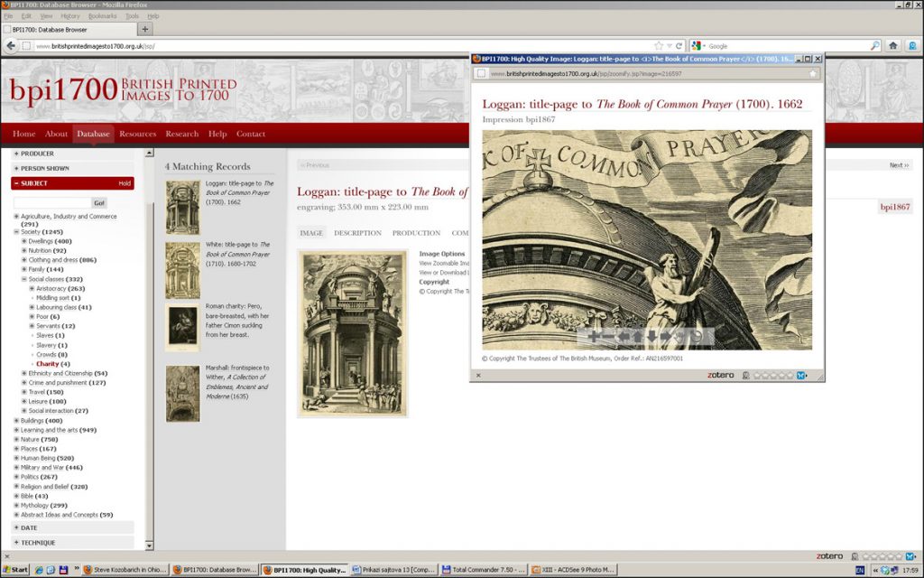This screenshot has width=924, height=578.
Task: Pan image down using the down arrow
Action: [x=651, y=337]
